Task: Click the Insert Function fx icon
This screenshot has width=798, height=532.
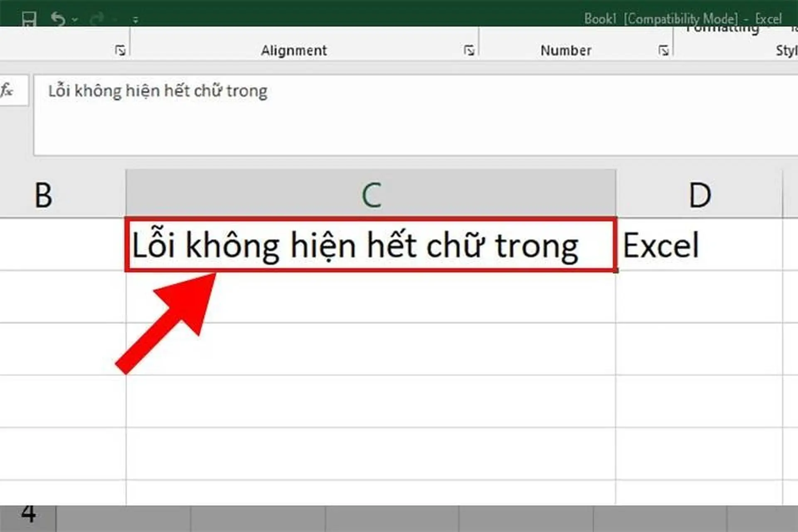Action: click(7, 91)
